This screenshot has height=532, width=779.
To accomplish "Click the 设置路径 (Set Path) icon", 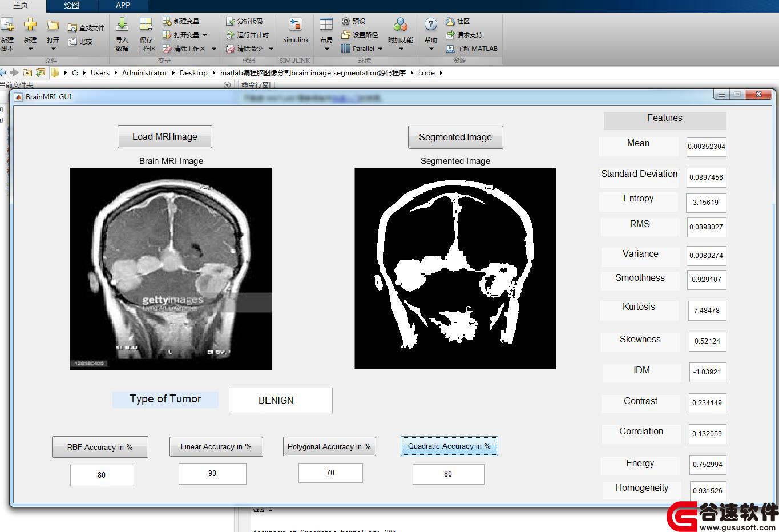I will [x=346, y=35].
